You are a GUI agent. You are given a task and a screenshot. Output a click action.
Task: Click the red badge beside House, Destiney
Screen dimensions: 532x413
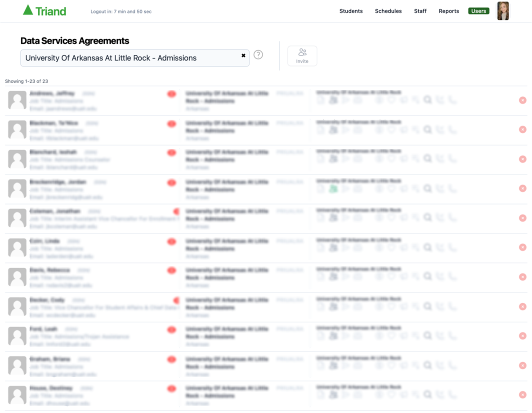(x=172, y=389)
